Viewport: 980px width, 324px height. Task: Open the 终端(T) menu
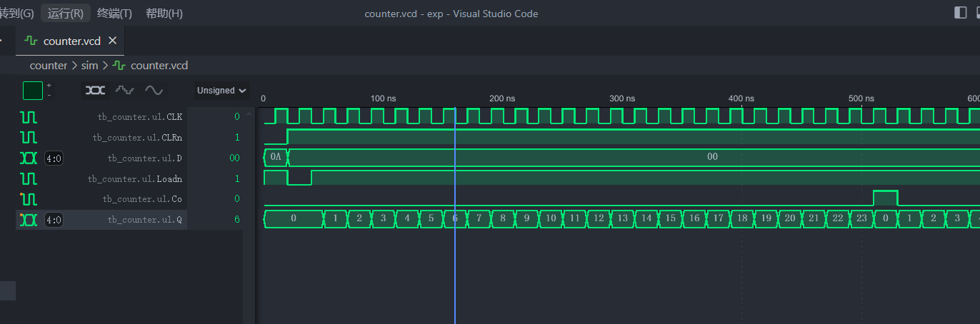coord(114,14)
